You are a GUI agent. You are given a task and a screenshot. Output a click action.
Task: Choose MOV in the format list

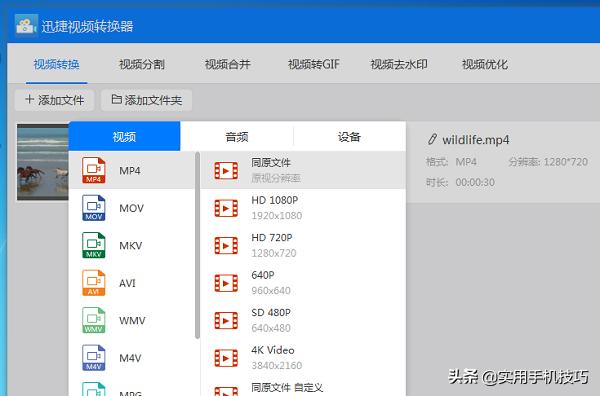click(x=132, y=208)
